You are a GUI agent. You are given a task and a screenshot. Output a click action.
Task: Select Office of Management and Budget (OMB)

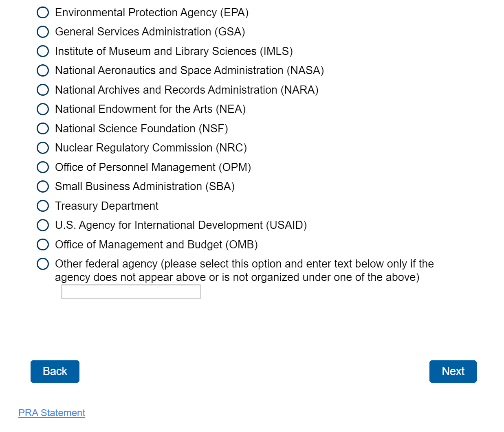(x=43, y=245)
